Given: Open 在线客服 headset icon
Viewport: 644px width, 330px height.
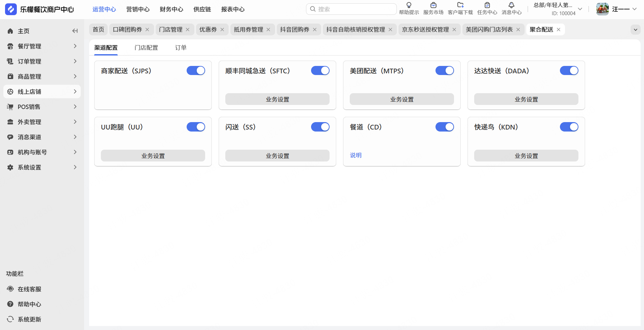Looking at the screenshot, I should tap(10, 289).
